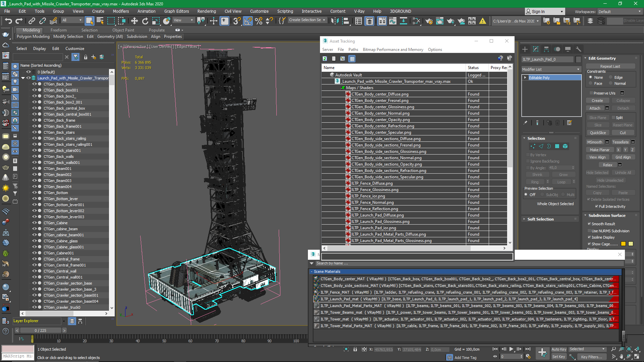Enable the Preserve UVs checkbox
The height and width of the screenshot is (362, 644).
[591, 93]
